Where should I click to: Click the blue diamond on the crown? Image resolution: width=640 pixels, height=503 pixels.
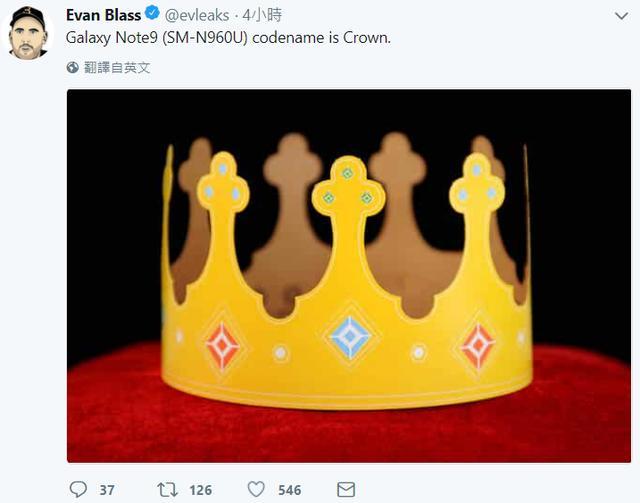click(350, 337)
